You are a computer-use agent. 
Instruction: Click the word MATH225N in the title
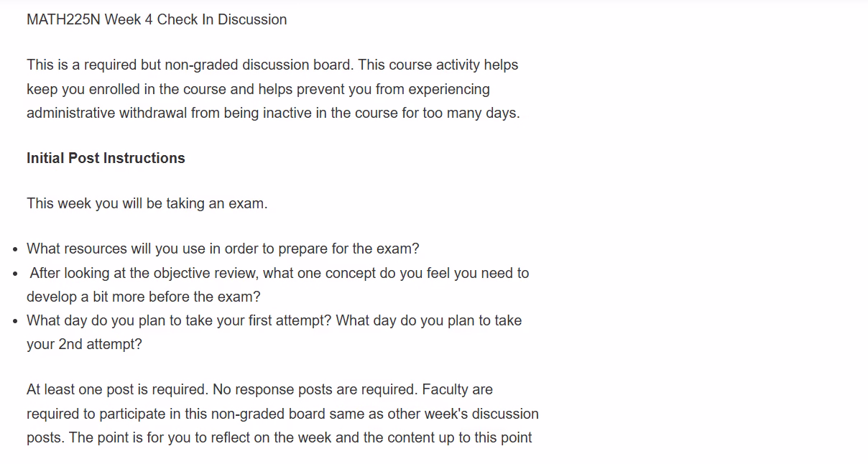(63, 20)
